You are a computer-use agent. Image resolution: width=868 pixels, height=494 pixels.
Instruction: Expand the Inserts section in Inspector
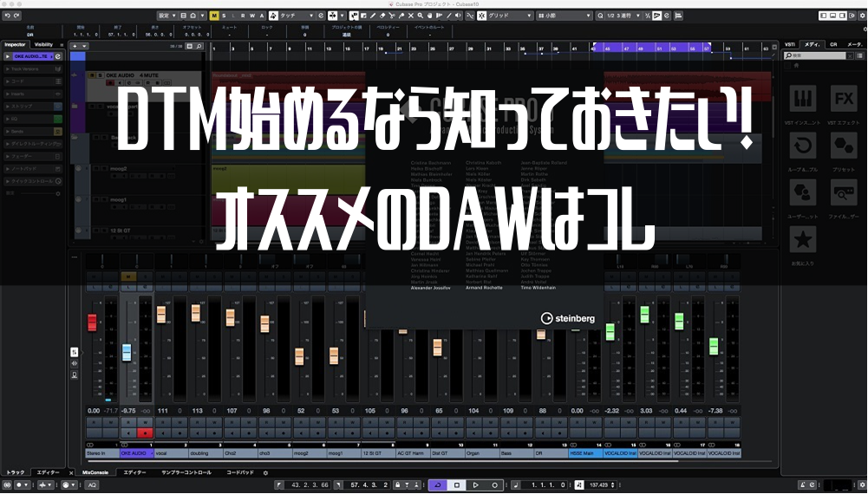coord(33,94)
